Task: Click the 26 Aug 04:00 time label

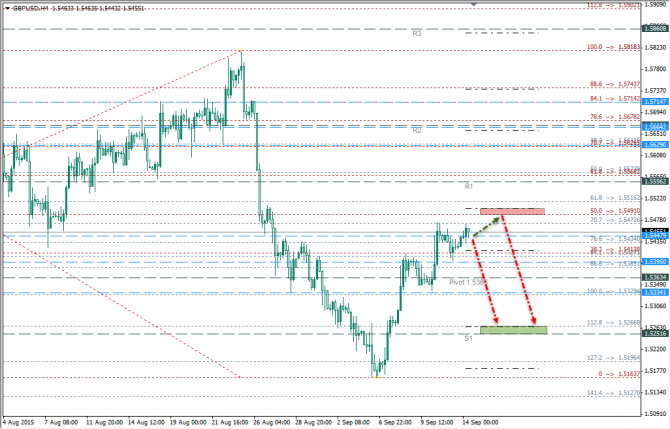Action: pos(272,423)
